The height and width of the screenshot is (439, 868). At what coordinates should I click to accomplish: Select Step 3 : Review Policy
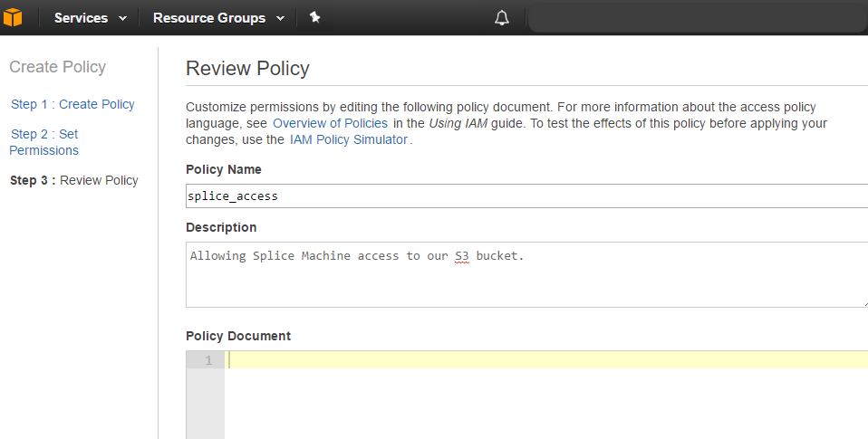coord(74,180)
